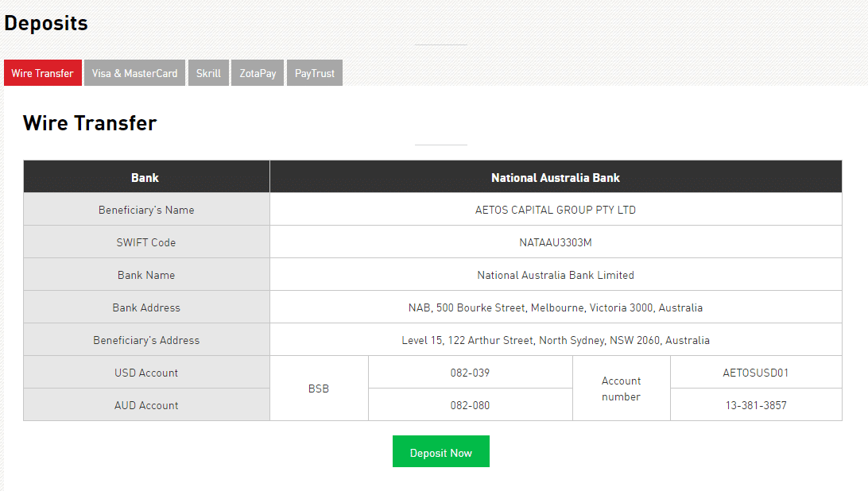The image size is (868, 491).
Task: Open the Skrill deposit tab
Action: coord(208,73)
